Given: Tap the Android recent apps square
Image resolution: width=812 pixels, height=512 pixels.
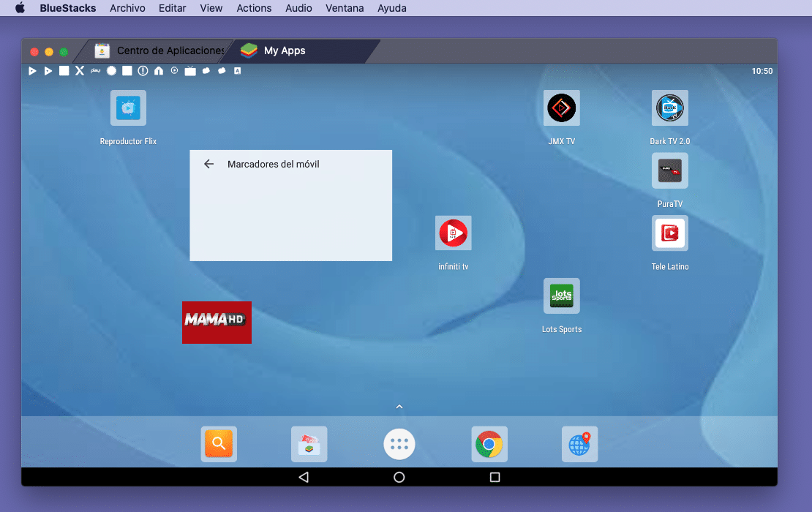Looking at the screenshot, I should (x=495, y=477).
